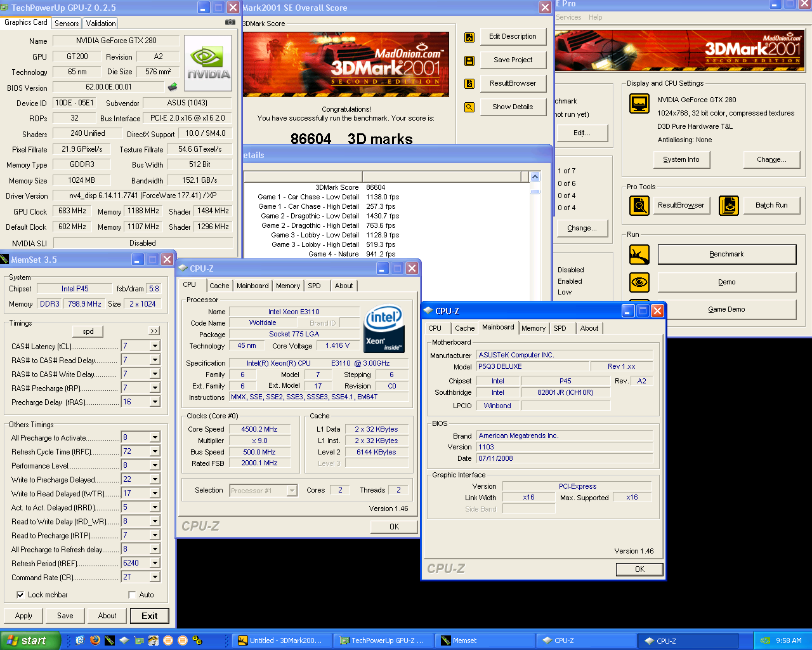Click the monitor icon in Display and CPU Settings

[x=639, y=103]
